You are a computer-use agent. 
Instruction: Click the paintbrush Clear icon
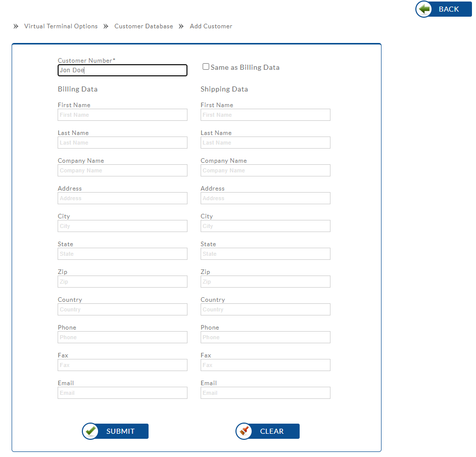tap(245, 431)
